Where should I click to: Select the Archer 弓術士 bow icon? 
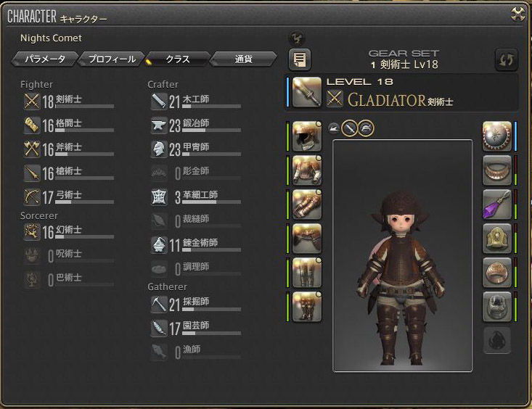click(32, 197)
